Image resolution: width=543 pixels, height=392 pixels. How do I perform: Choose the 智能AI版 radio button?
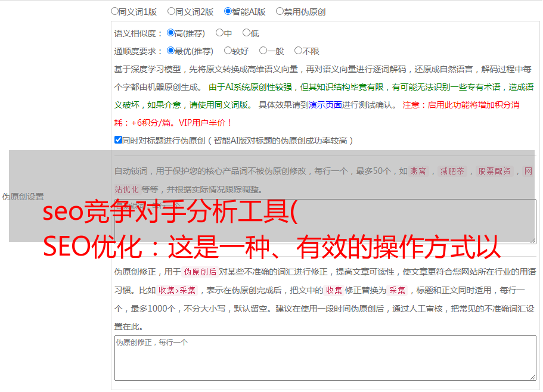click(x=228, y=11)
